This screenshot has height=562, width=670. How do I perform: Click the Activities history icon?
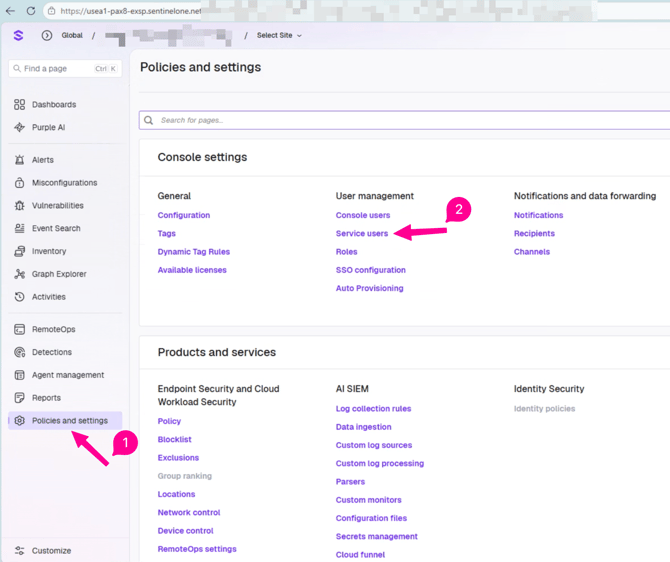coord(19,297)
